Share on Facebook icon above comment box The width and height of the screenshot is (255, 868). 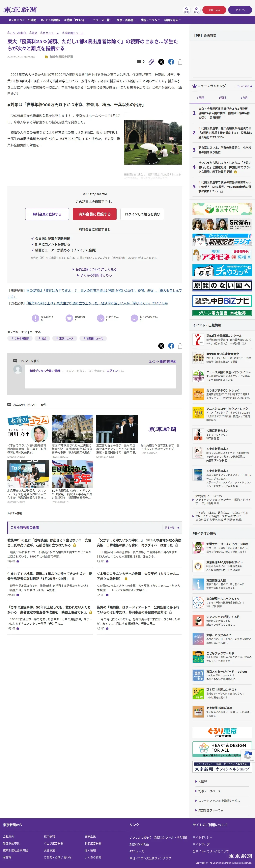(x=171, y=346)
